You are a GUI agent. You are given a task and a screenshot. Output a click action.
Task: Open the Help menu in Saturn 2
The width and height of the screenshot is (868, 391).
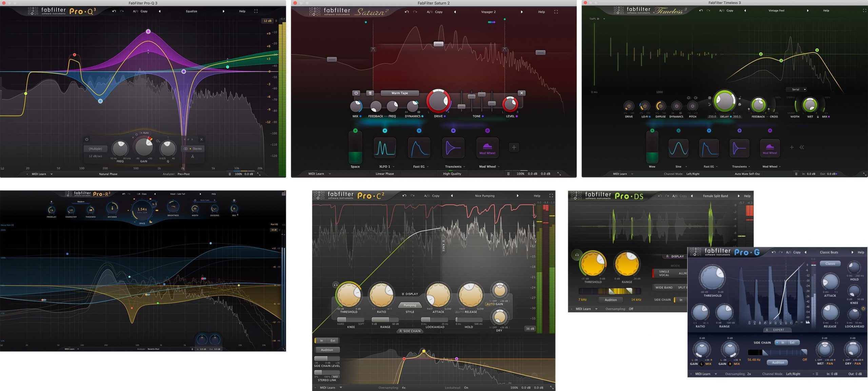tap(541, 12)
